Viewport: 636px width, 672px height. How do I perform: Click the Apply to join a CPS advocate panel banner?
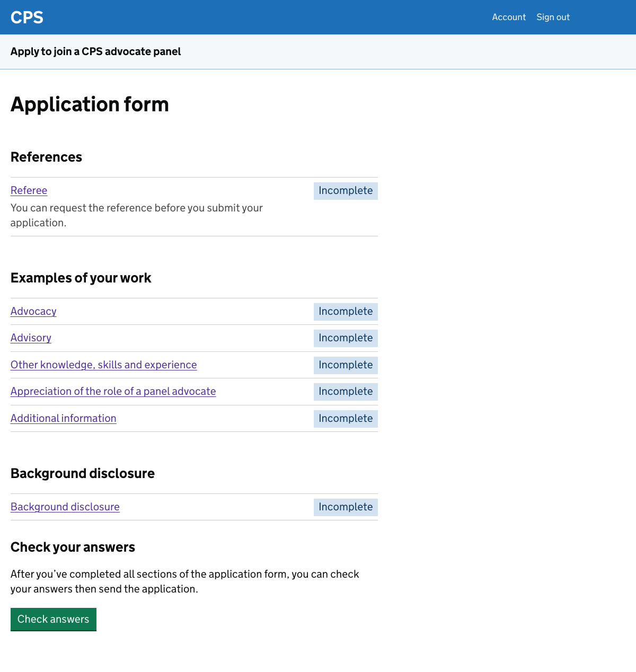click(x=95, y=51)
